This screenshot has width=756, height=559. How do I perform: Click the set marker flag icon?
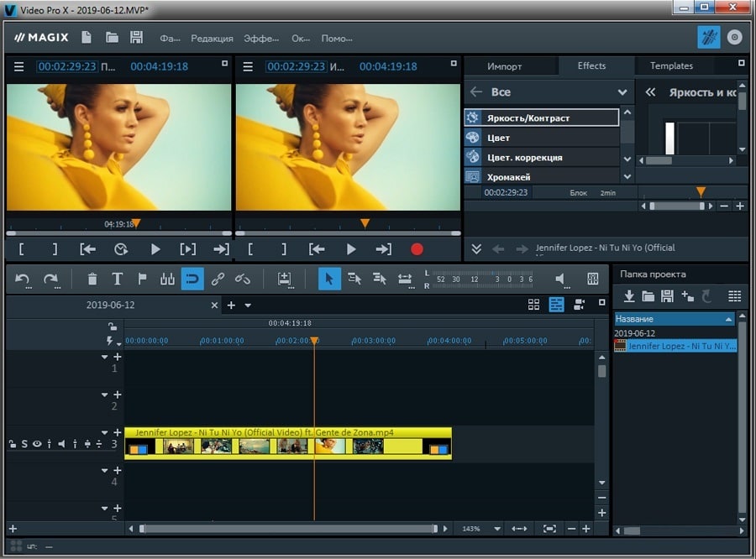[142, 279]
